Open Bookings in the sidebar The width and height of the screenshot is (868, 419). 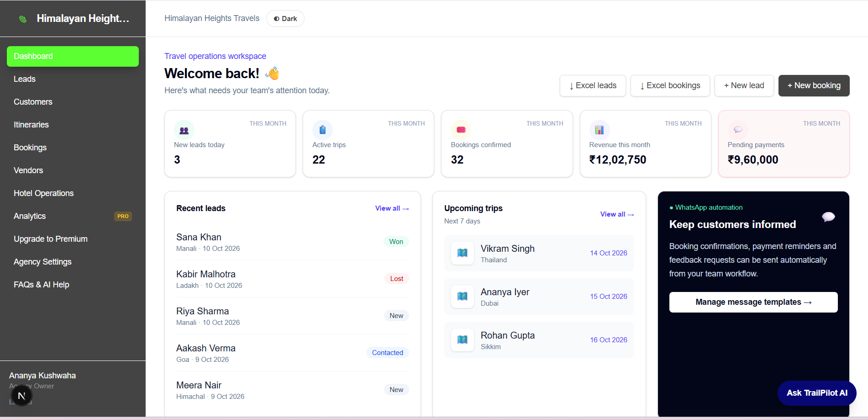(73, 148)
